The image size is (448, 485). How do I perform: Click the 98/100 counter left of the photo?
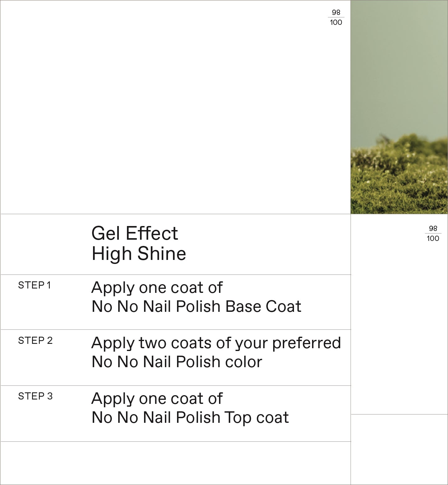(x=336, y=17)
